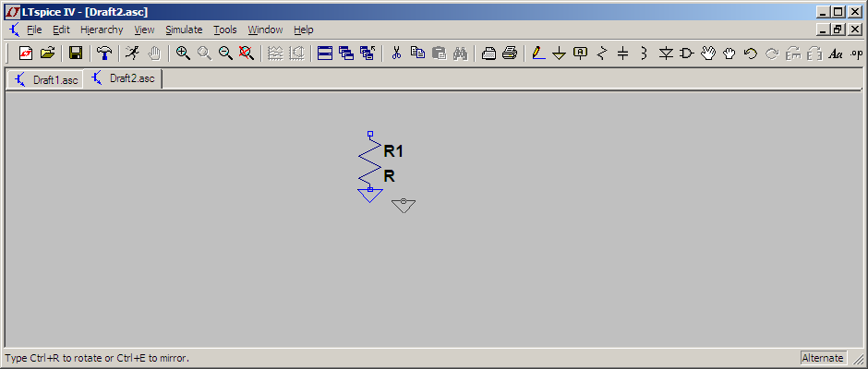Screen dimensions: 868x369
Task: Open print setup icon
Action: pyautogui.click(x=488, y=54)
